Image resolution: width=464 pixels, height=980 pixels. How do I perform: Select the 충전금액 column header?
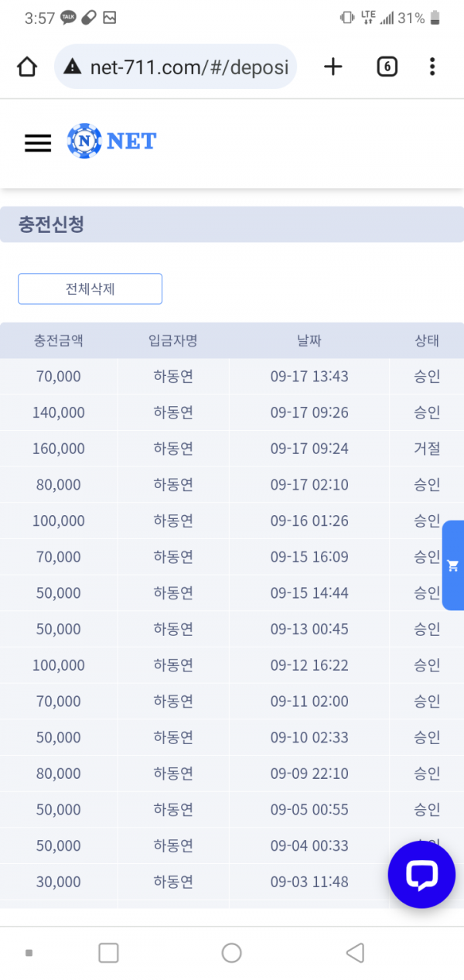(59, 340)
